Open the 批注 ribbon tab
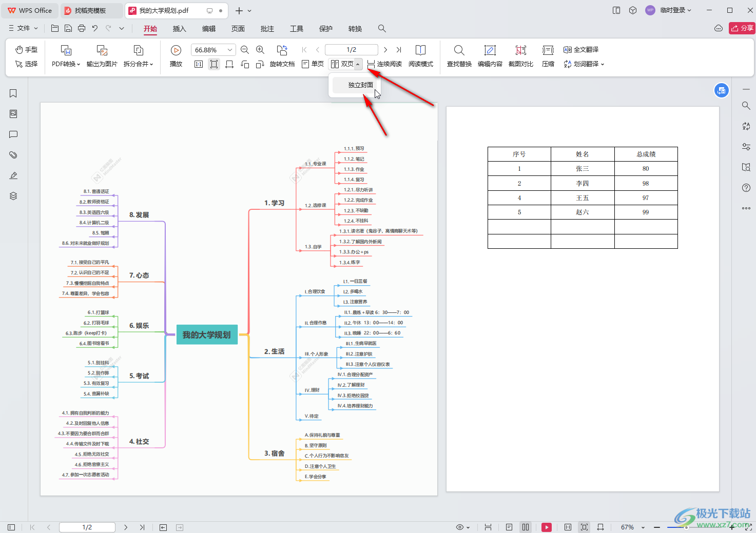Screen dimensions: 756x533 267,29
